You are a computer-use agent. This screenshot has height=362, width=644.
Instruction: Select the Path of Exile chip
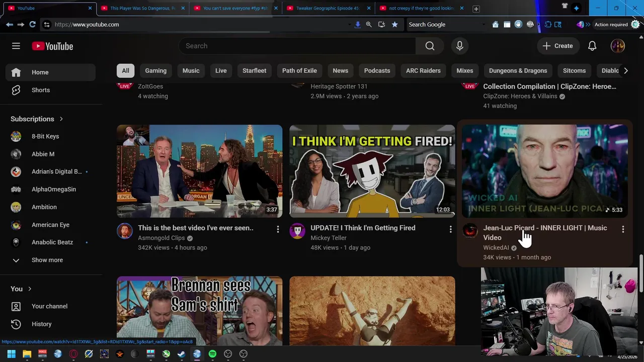click(299, 70)
